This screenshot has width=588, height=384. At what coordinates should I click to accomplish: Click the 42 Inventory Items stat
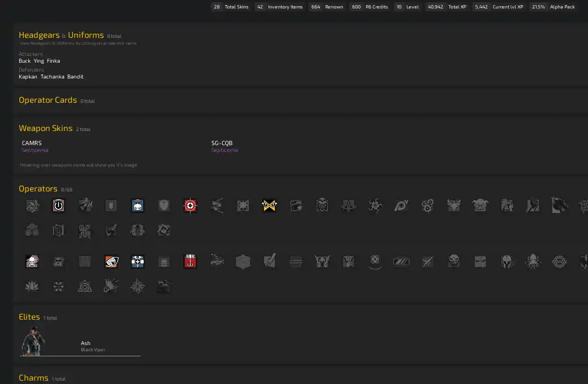279,7
